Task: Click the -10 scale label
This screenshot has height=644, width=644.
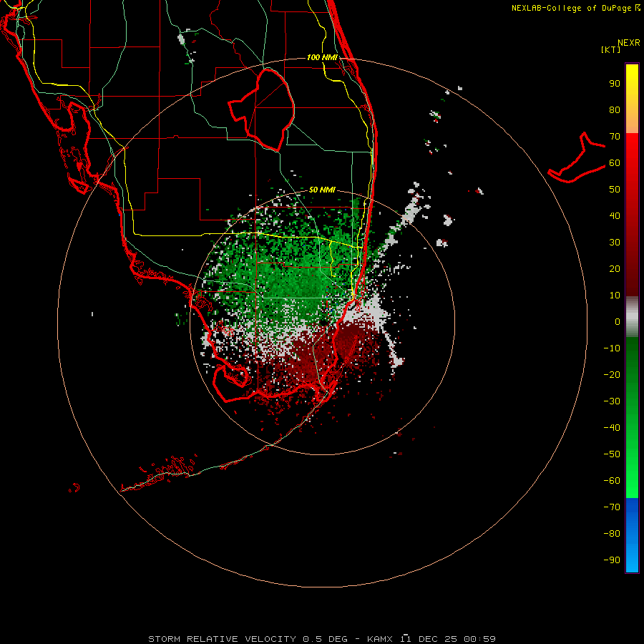Action: (612, 348)
